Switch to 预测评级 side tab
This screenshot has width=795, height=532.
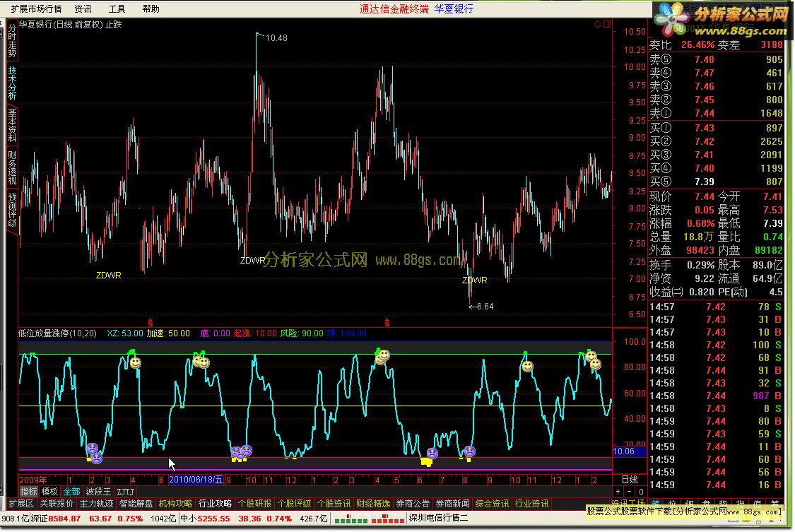[x=12, y=210]
